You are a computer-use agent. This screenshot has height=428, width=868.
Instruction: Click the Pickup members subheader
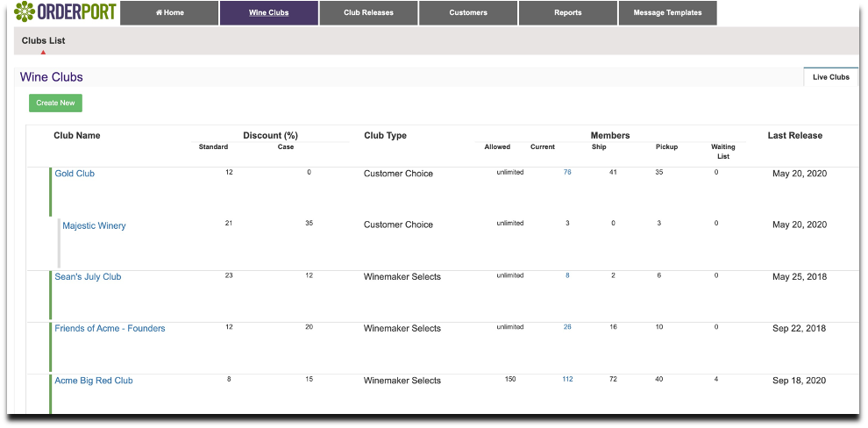[666, 146]
